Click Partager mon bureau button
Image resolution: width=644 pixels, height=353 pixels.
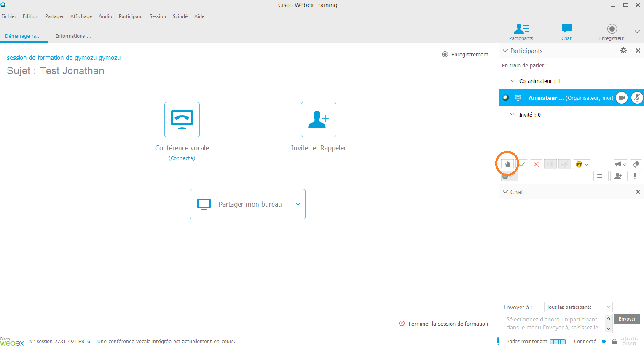click(240, 204)
